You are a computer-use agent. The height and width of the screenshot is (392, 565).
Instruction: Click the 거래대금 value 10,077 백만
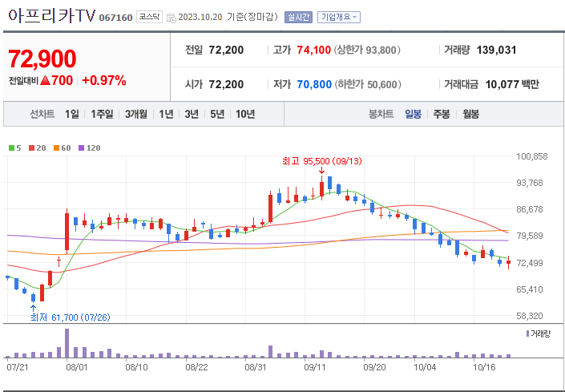[x=512, y=84]
